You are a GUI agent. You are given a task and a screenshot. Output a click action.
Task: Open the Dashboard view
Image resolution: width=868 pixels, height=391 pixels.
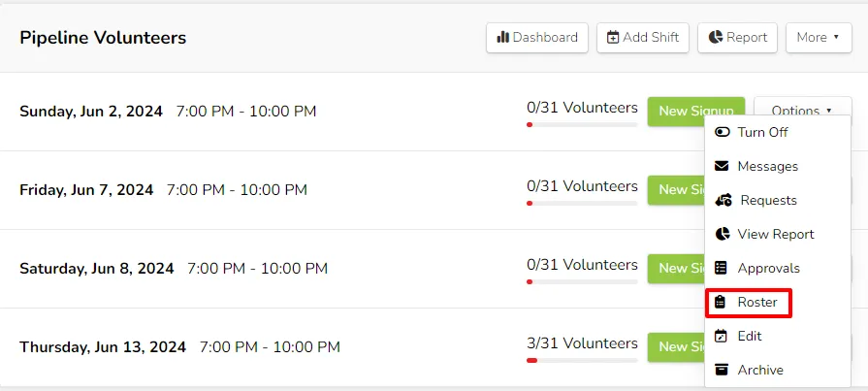pos(537,38)
